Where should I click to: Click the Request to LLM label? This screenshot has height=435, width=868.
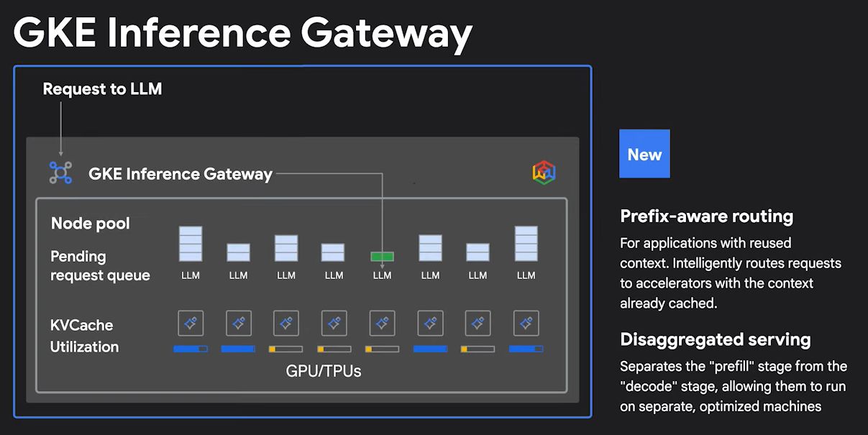(x=102, y=89)
